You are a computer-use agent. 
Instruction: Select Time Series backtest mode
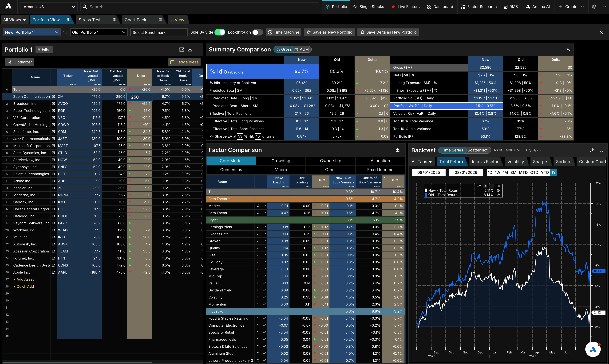click(452, 150)
